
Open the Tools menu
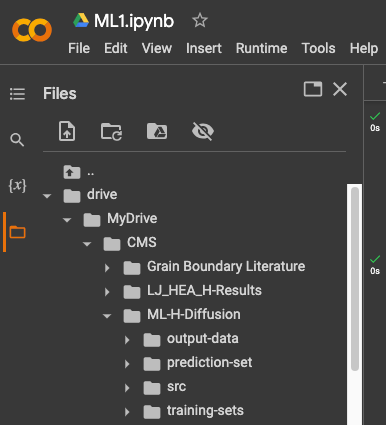[x=318, y=48]
